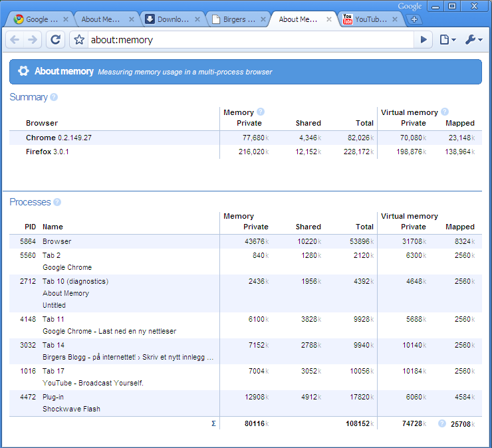Switch to the Birgers tab

(x=233, y=19)
